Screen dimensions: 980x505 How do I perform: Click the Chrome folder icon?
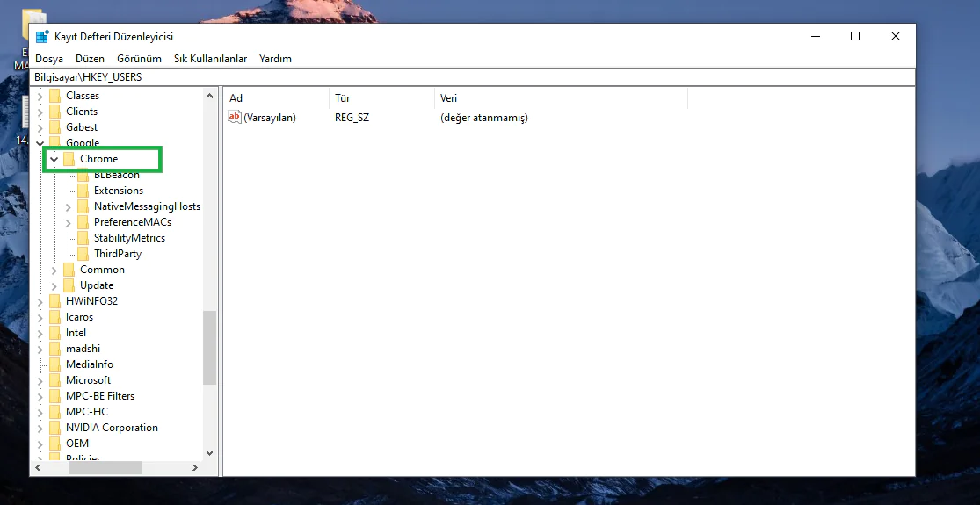coord(69,159)
